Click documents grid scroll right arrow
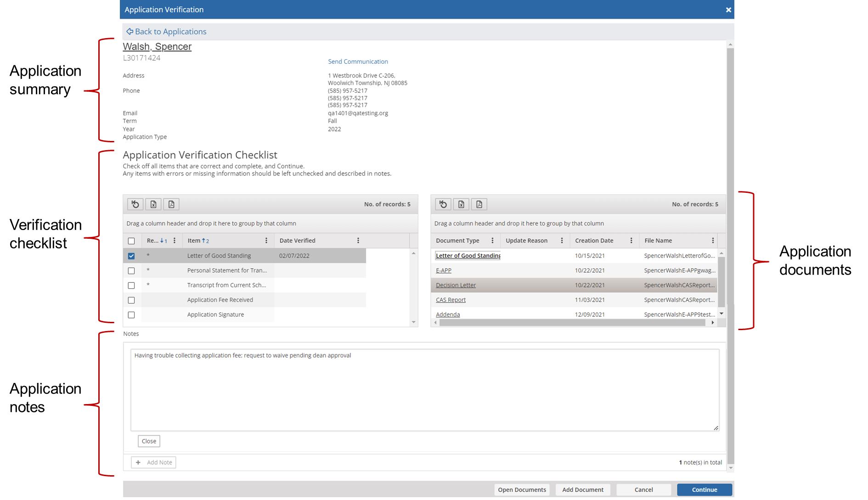Image resolution: width=868 pixels, height=500 pixels. pos(713,323)
